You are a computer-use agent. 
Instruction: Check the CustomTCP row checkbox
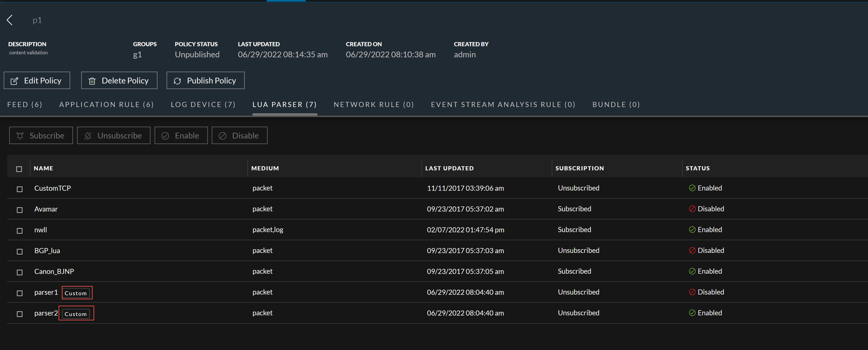click(19, 189)
